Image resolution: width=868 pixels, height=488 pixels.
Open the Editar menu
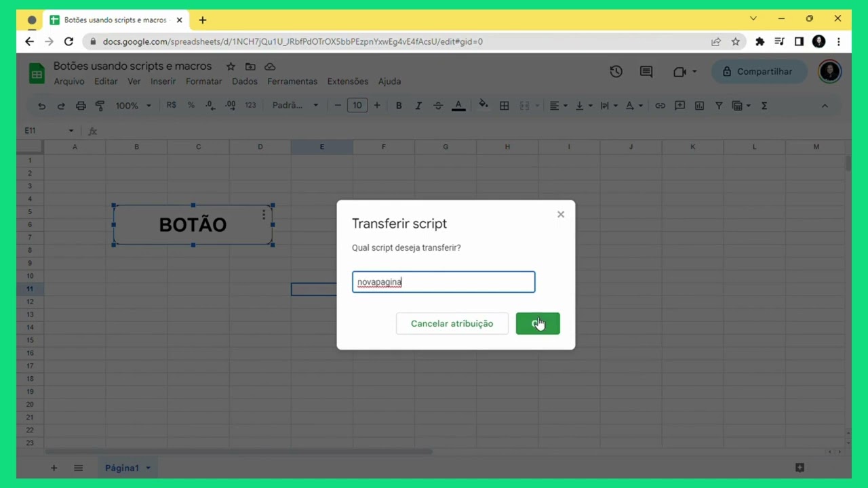point(106,81)
